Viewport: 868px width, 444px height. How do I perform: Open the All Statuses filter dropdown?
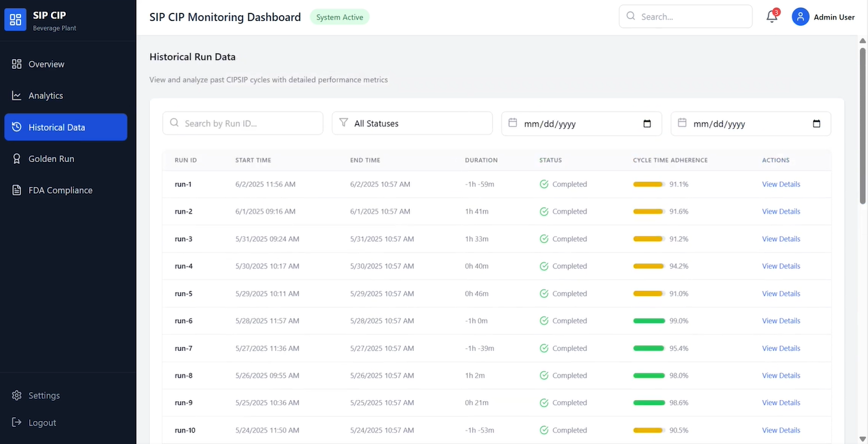[x=412, y=123]
